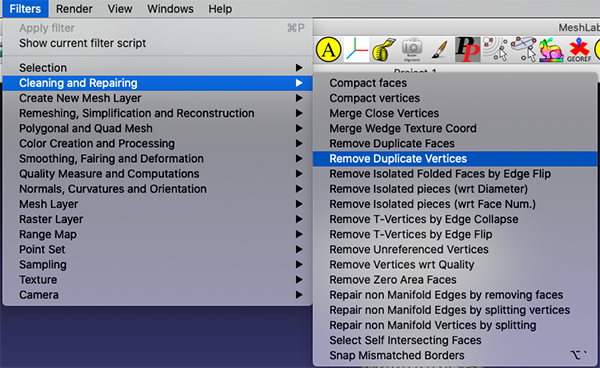
Task: Open the Render menu
Action: (x=74, y=8)
